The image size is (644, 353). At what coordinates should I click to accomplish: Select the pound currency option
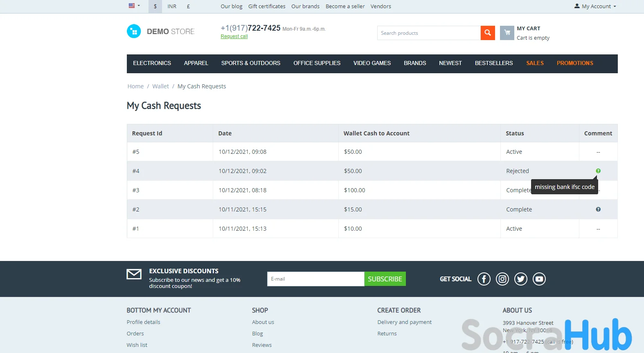pyautogui.click(x=188, y=7)
